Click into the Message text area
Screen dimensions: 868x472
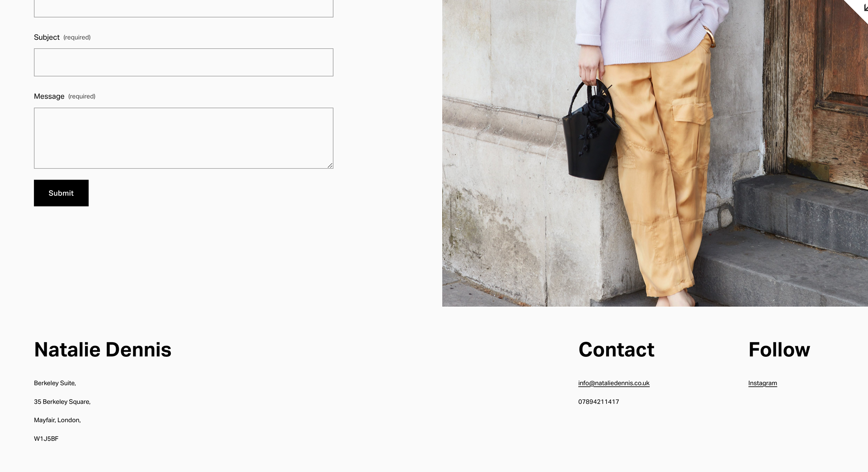click(184, 138)
